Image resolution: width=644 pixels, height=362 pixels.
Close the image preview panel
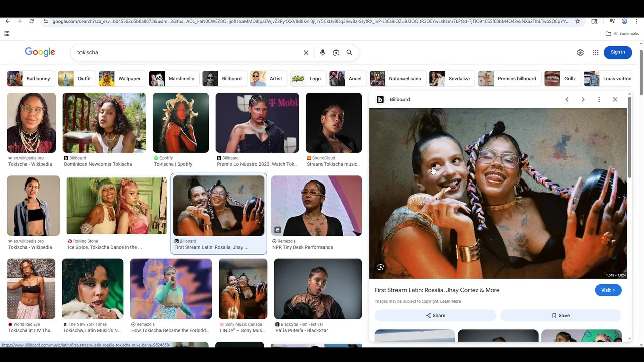pyautogui.click(x=615, y=100)
